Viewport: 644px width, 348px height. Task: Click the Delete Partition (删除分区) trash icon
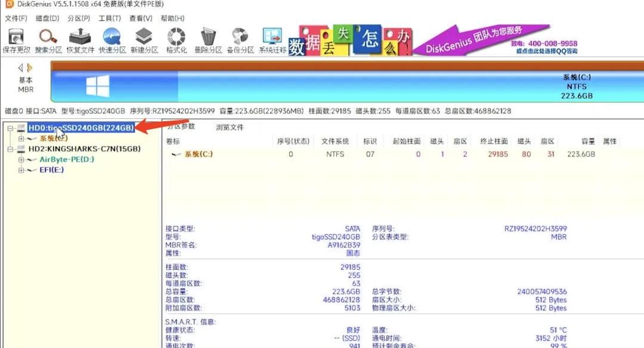[208, 41]
